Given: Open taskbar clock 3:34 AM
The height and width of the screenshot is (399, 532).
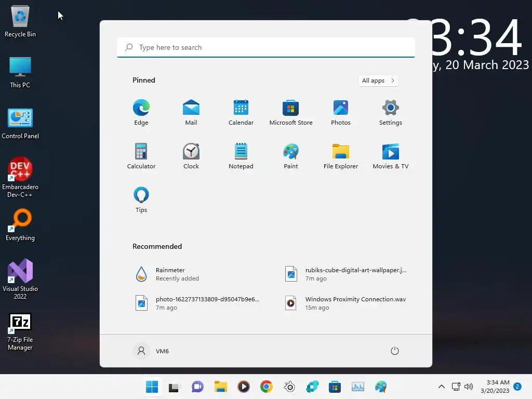Looking at the screenshot, I should point(495,387).
